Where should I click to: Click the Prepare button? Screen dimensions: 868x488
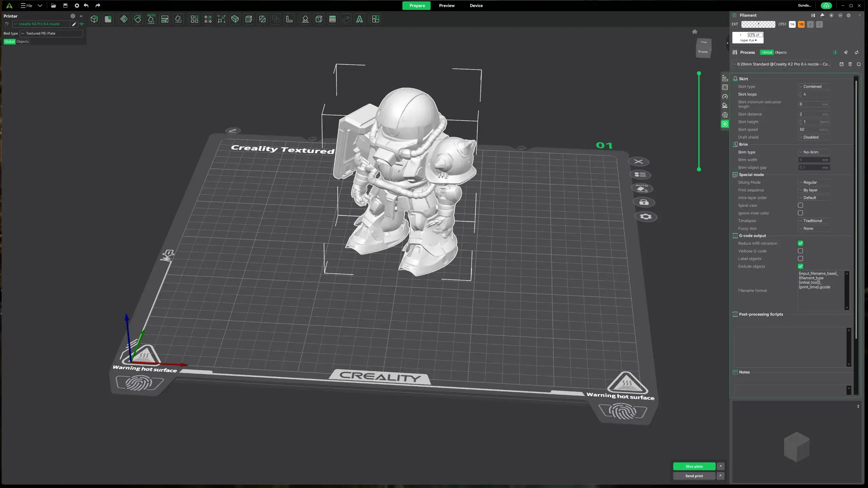[x=417, y=5]
